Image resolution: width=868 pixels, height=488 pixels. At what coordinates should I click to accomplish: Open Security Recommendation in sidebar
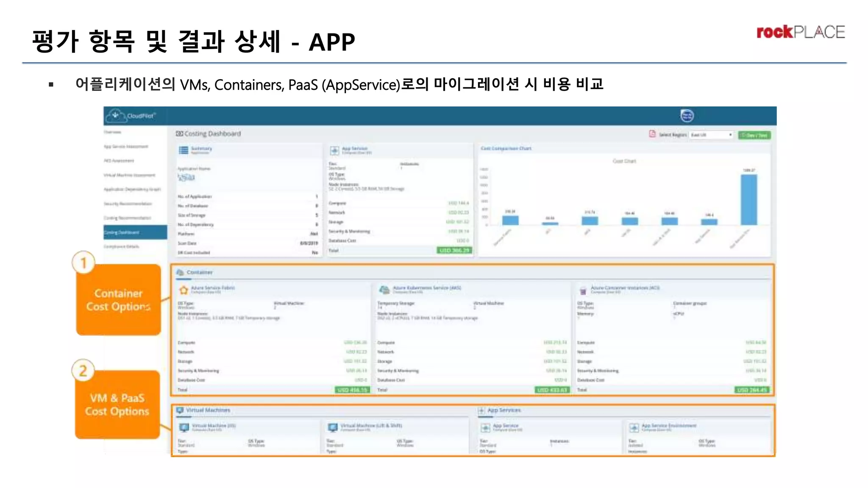click(x=128, y=204)
